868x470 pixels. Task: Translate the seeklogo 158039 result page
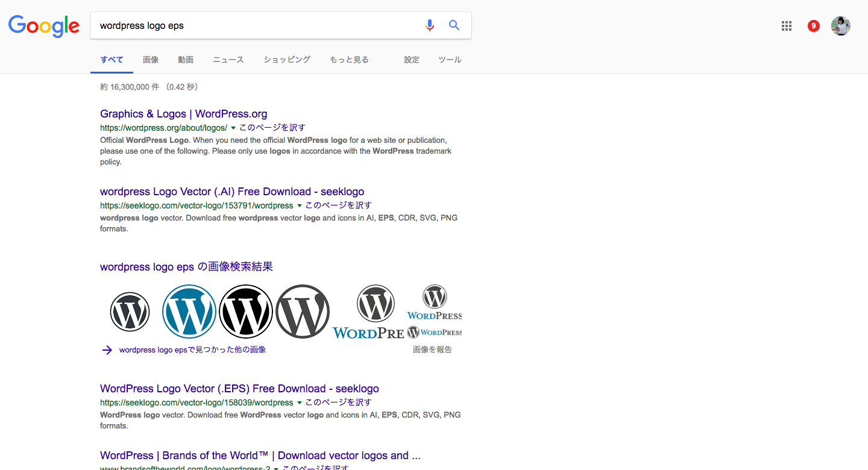point(339,403)
